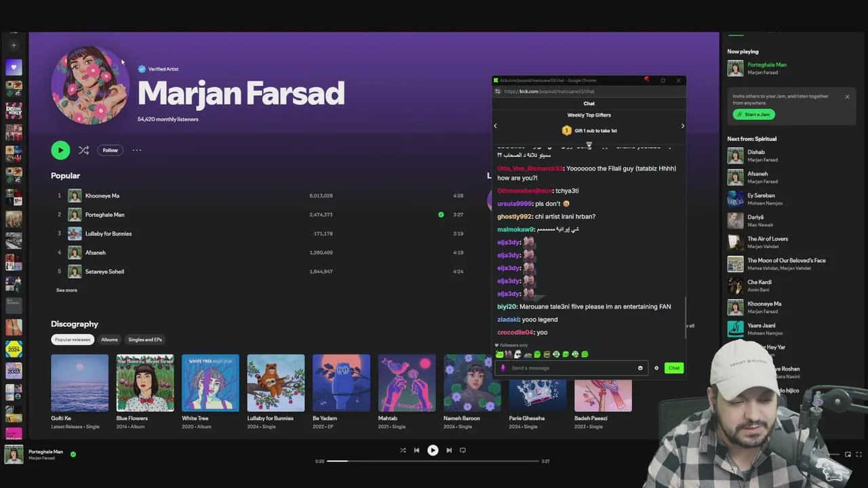The width and height of the screenshot is (868, 488).
Task: Open the miniplayer icon in bottom bar
Action: pos(848,454)
